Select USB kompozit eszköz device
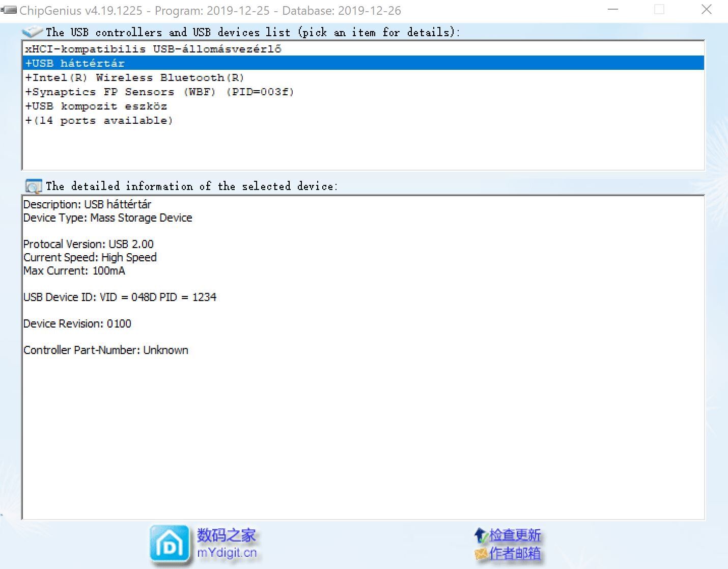728x569 pixels. [363, 106]
